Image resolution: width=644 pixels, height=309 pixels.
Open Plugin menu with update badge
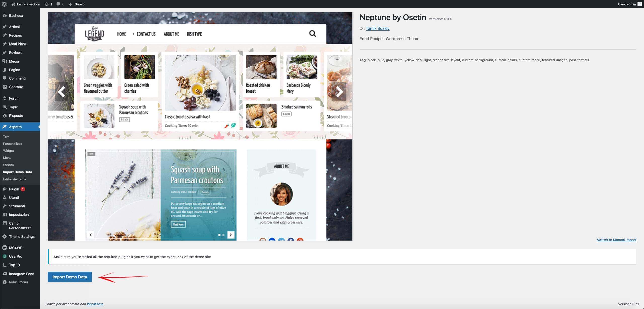[x=14, y=189]
